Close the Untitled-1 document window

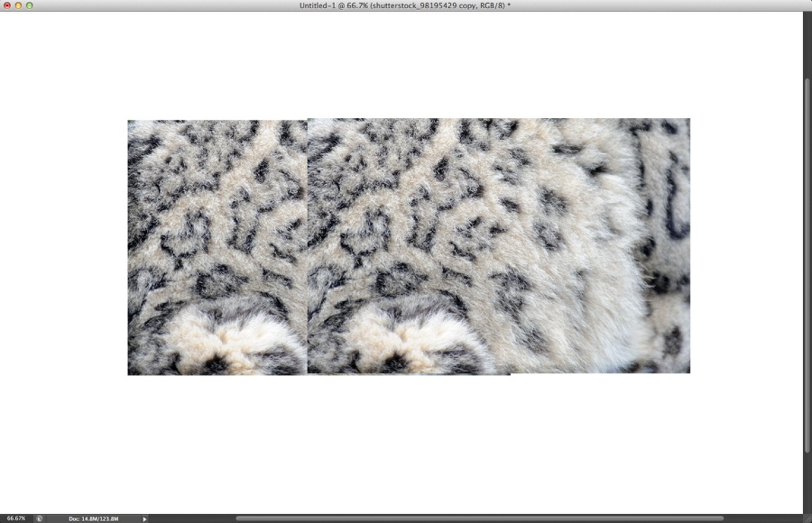point(7,5)
